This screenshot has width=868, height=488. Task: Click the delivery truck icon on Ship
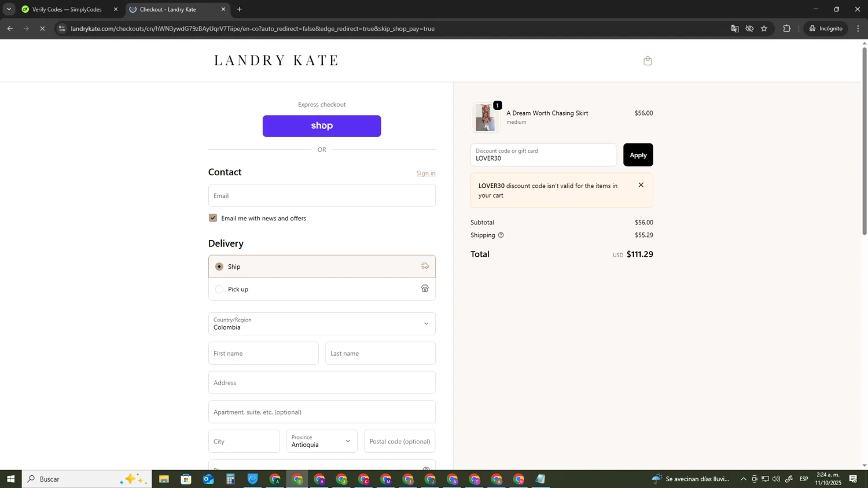(x=425, y=266)
